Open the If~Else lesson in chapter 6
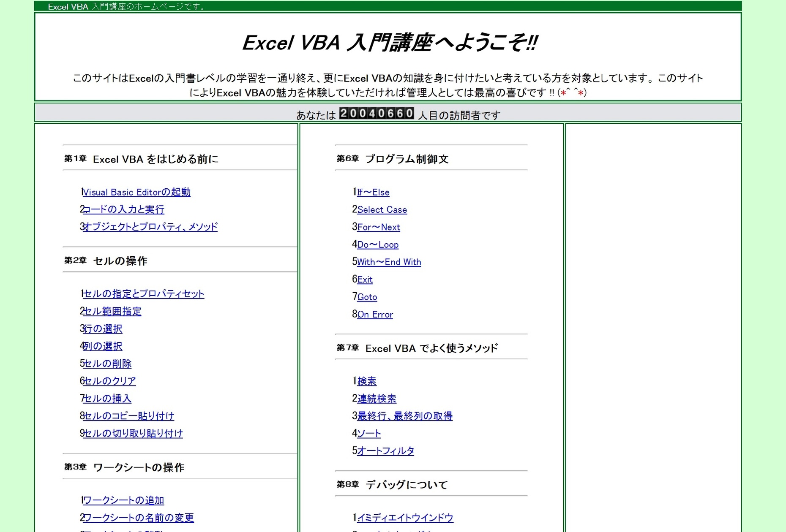Viewport: 786px width, 532px height. pyautogui.click(x=374, y=192)
